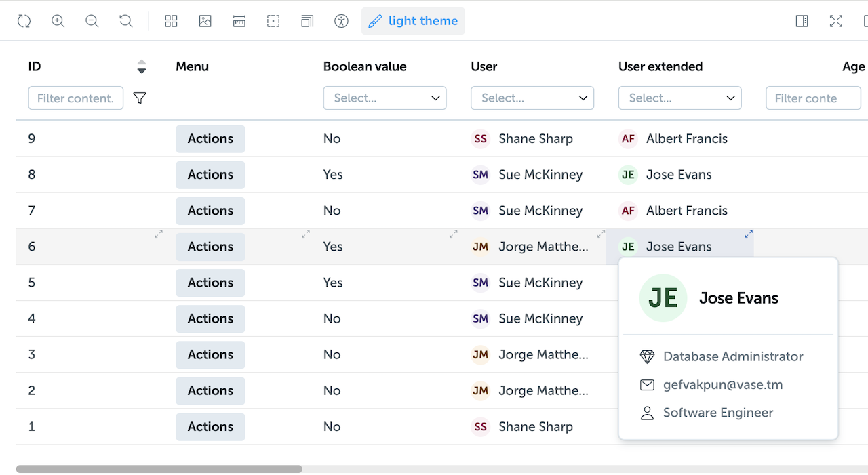
Task: Zoom out using the magnifier minus icon
Action: click(x=92, y=21)
